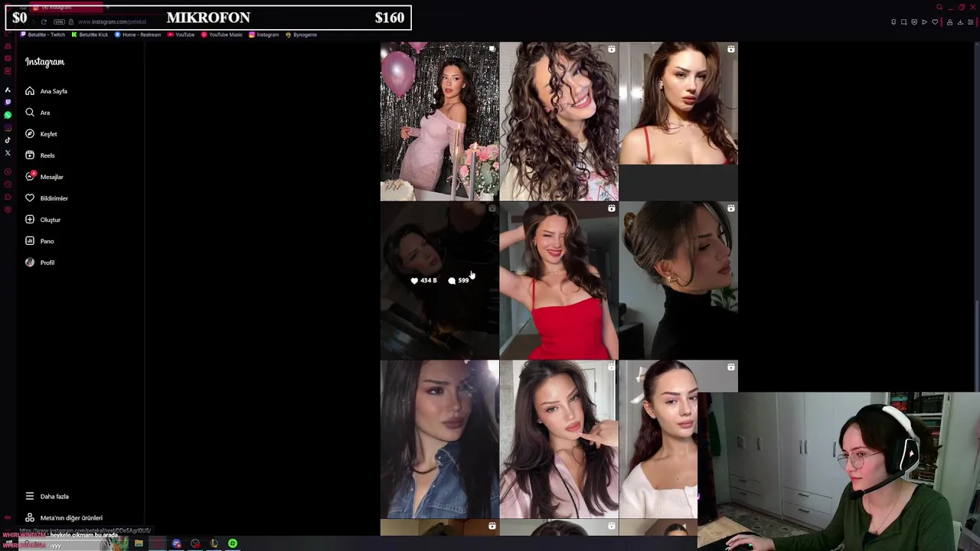Click the green circular taskbar app icon
This screenshot has height=551, width=980.
[233, 544]
